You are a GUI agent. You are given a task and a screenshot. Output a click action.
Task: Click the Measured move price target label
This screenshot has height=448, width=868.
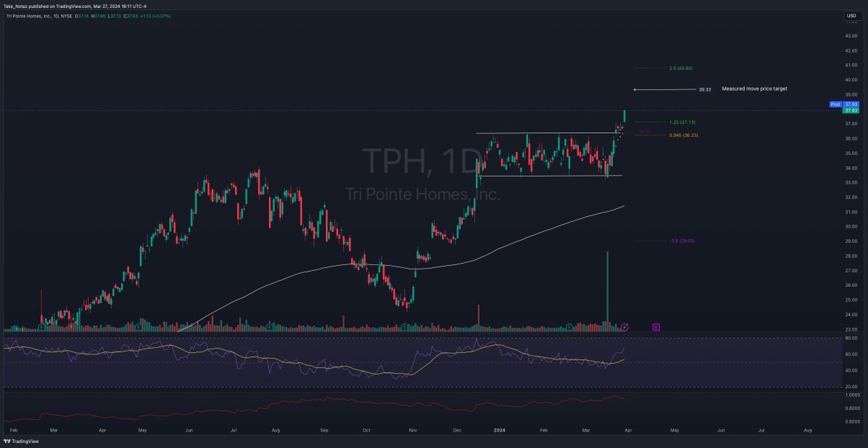[754, 88]
